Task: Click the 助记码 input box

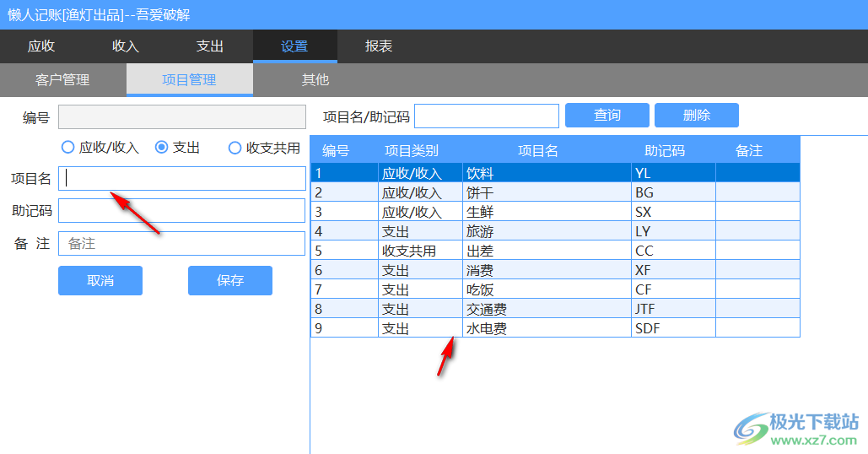Action: 182,210
